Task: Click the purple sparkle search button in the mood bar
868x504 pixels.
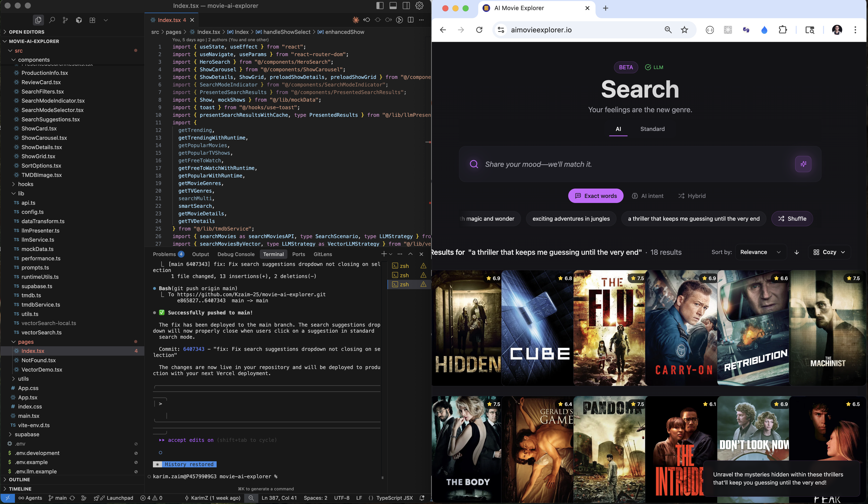Action: 803,164
